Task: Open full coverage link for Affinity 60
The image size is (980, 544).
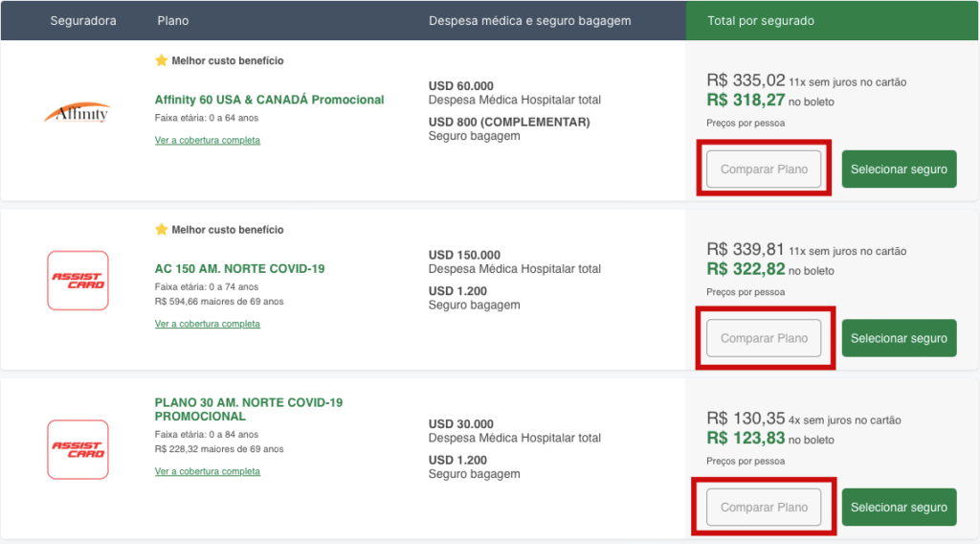Action: (x=208, y=140)
